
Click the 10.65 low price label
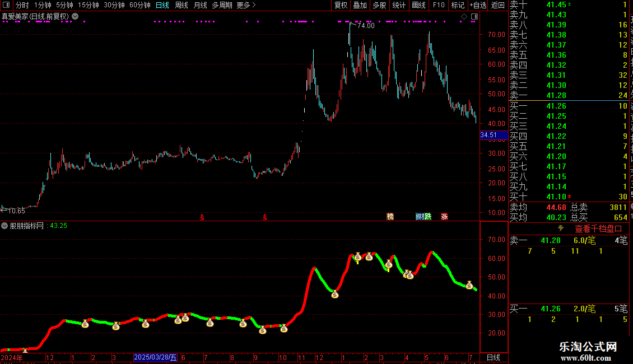coord(16,211)
